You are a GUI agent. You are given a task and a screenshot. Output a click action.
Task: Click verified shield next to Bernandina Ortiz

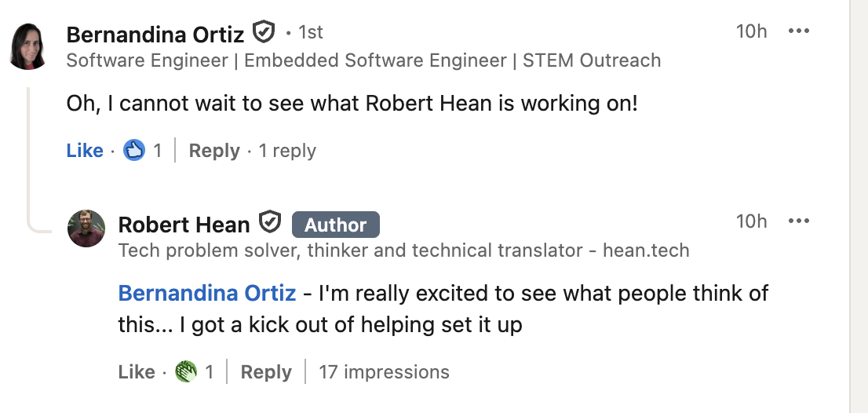point(263,33)
